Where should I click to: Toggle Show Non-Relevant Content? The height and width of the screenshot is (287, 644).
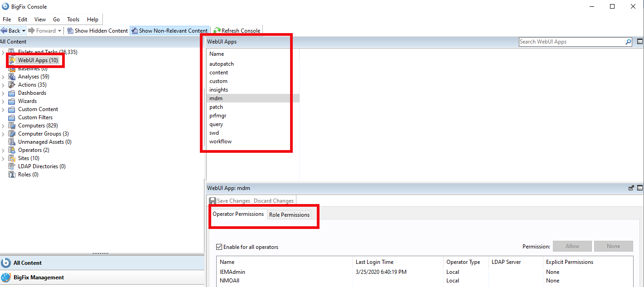(x=169, y=30)
